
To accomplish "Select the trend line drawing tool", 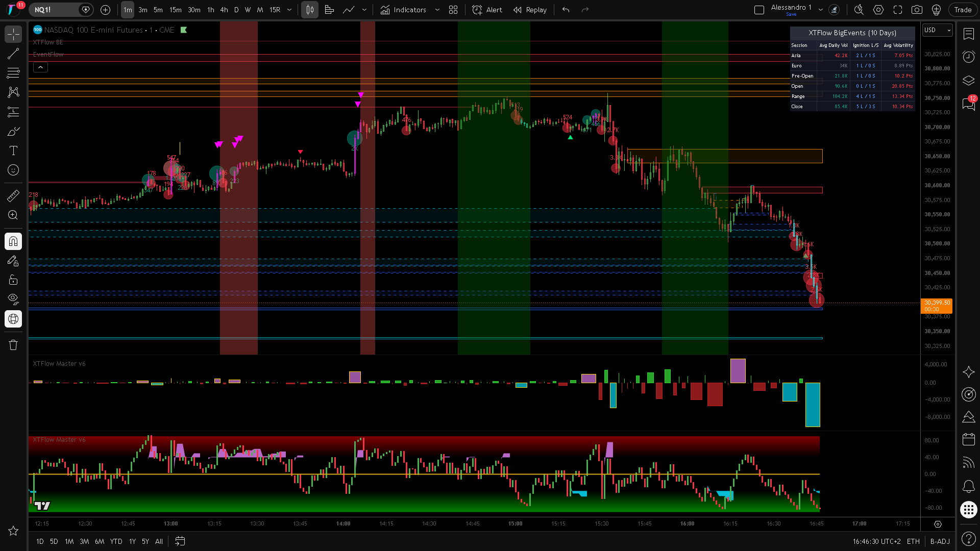I will coord(13,54).
